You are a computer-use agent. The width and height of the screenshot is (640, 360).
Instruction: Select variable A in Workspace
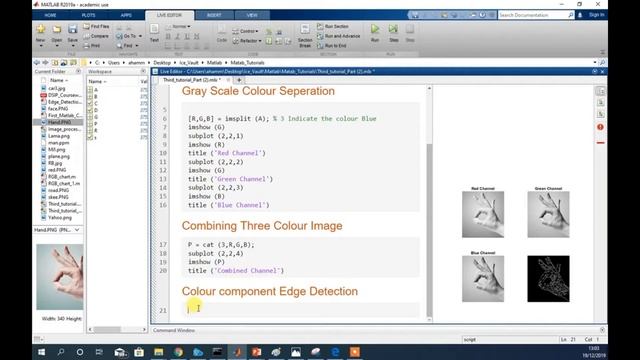pos(96,90)
